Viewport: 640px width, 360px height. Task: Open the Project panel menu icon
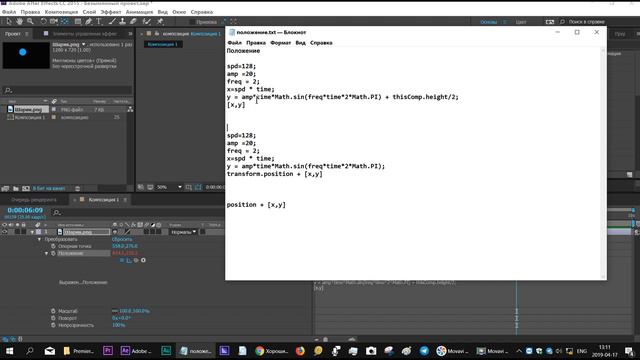pyautogui.click(x=27, y=34)
